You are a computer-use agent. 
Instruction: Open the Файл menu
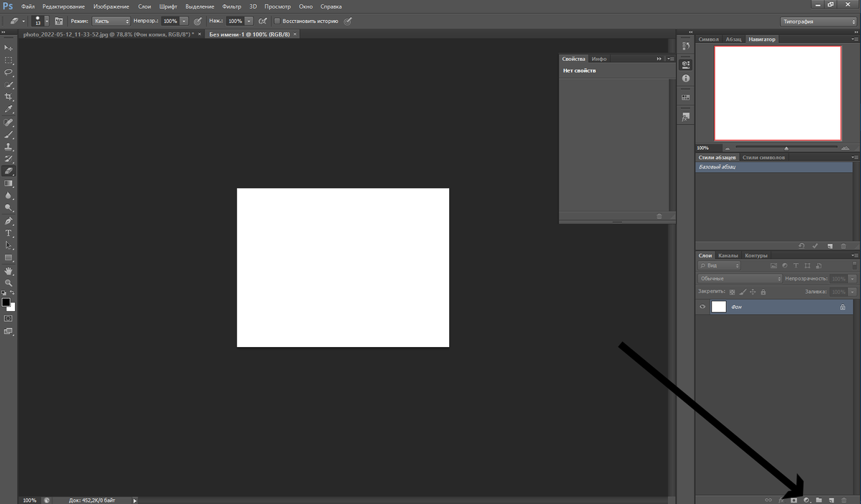click(x=28, y=6)
